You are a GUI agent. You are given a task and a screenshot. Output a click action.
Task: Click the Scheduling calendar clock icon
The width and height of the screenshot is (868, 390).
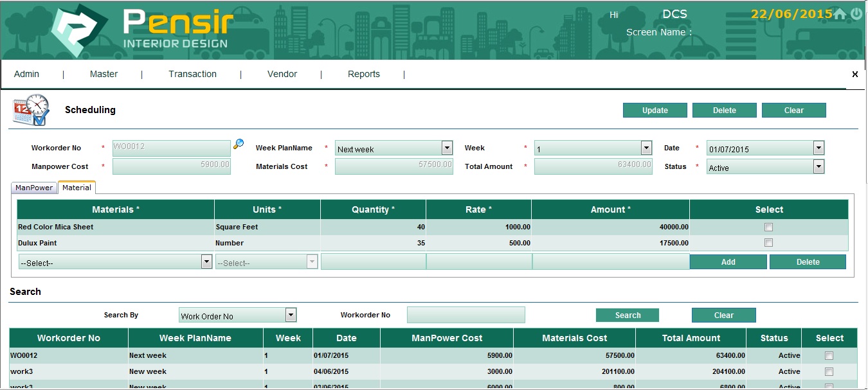pyautogui.click(x=30, y=111)
